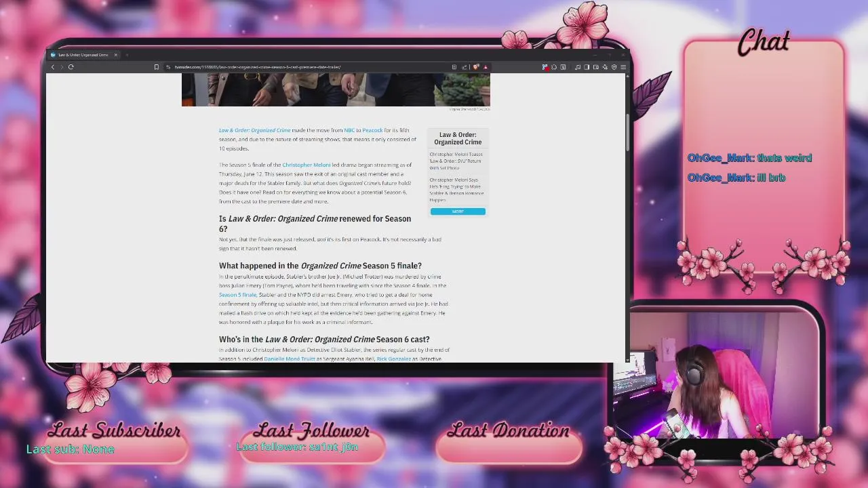Select the Law & Order: Organized Crime tab
The height and width of the screenshot is (488, 868).
click(83, 55)
